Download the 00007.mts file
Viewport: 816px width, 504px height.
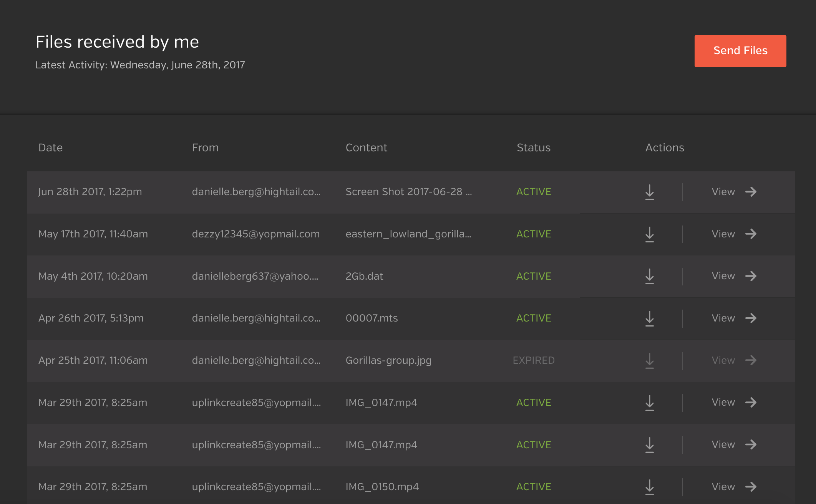coord(649,318)
